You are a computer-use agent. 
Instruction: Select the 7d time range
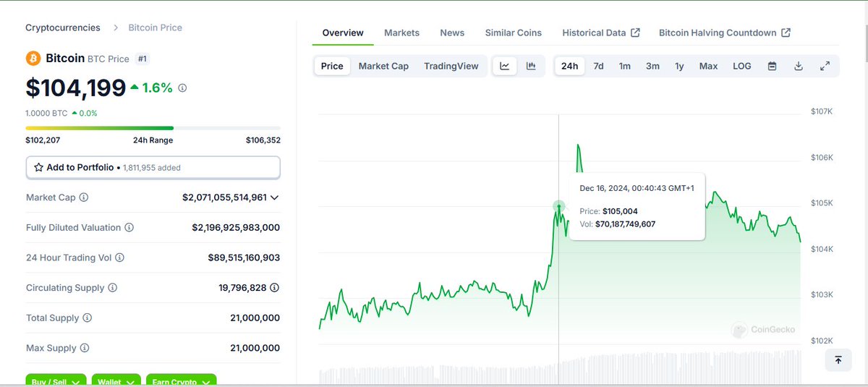click(x=598, y=66)
